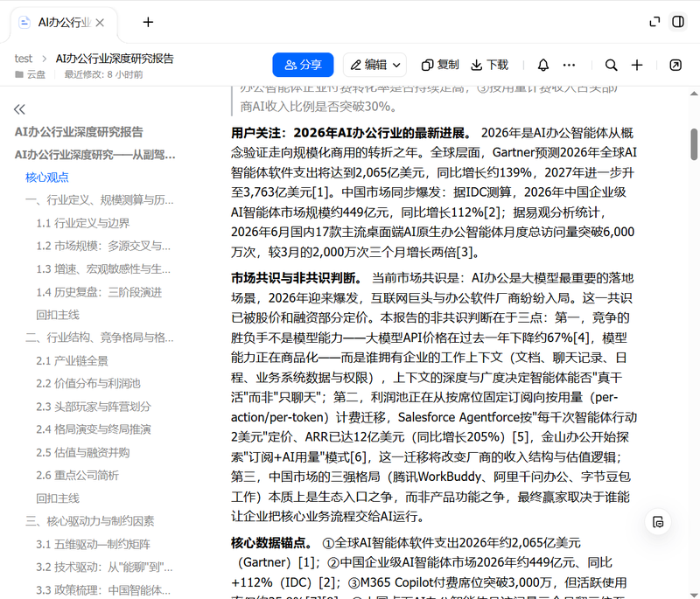
Task: Go to outline item 2.3 头部玩家与阵营划分
Action: coord(94,407)
